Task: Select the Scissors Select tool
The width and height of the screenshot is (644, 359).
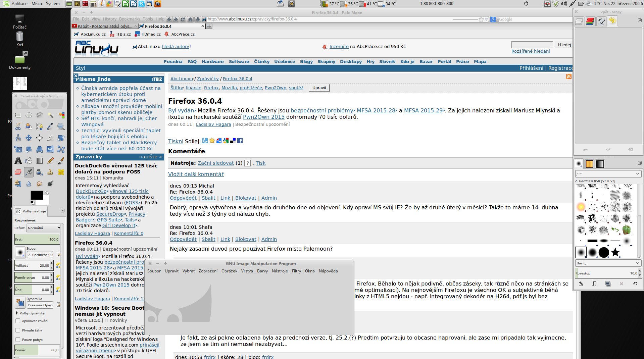Action: click(x=18, y=126)
